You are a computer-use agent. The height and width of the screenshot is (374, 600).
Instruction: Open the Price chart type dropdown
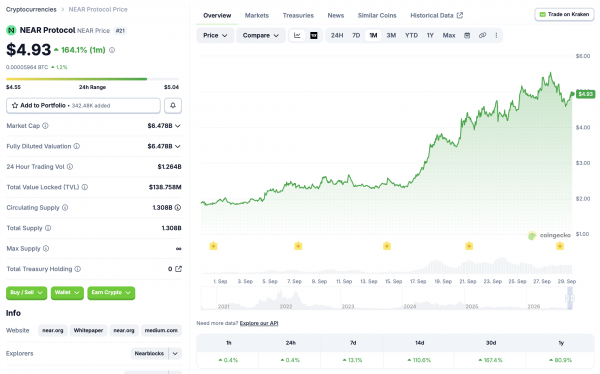[215, 35]
